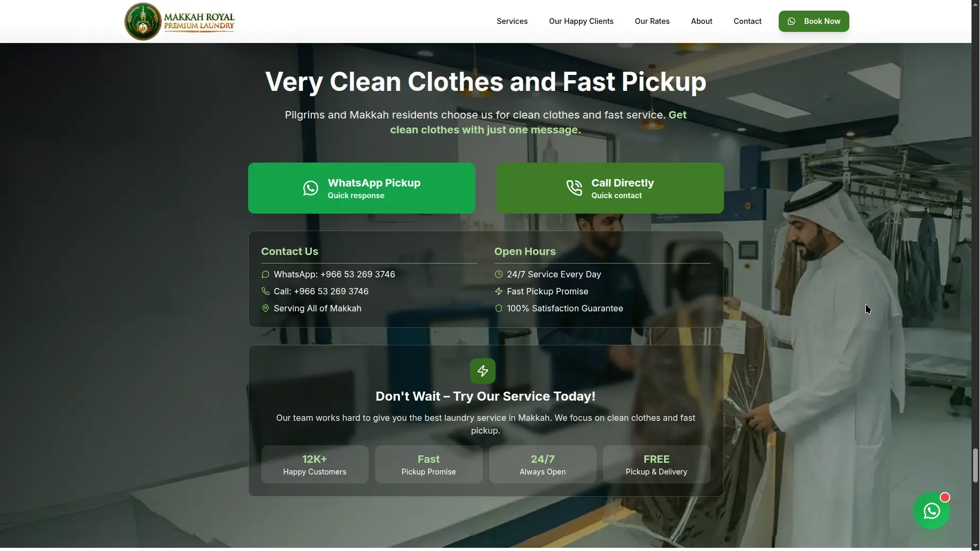Open the Services menu item
Image resolution: width=980 pixels, height=551 pixels.
[512, 21]
